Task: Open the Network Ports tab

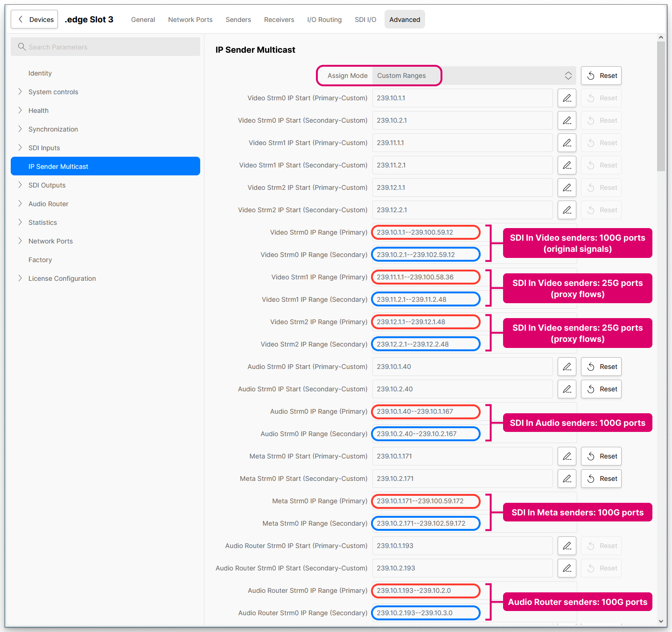Action: pyautogui.click(x=190, y=20)
